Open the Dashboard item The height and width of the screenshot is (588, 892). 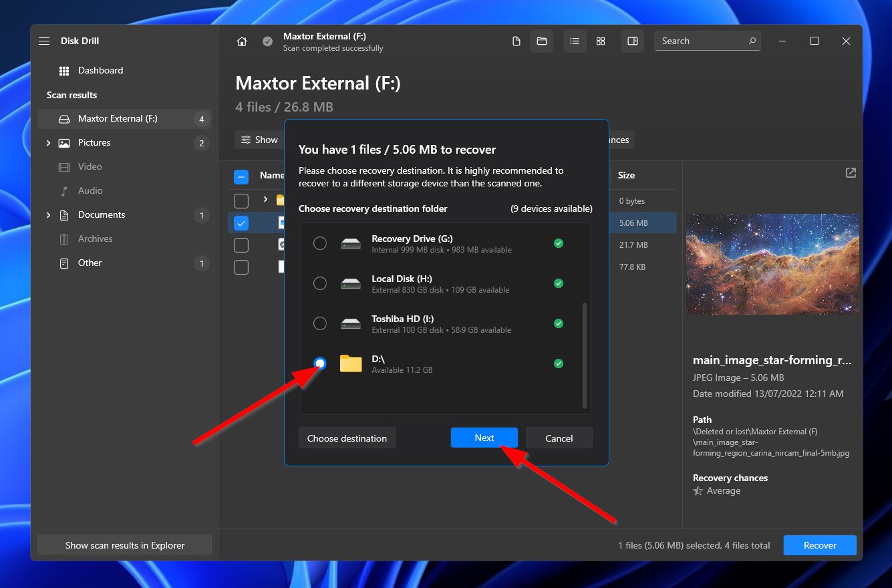[124, 71]
